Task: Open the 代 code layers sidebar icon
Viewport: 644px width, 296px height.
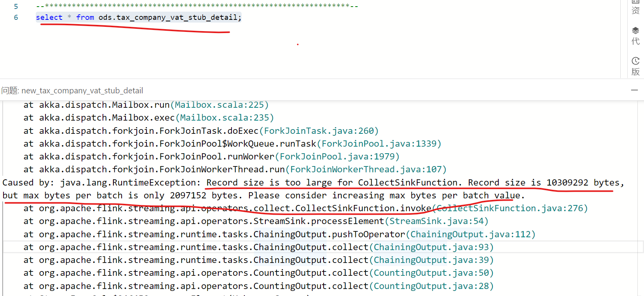Action: click(x=635, y=36)
